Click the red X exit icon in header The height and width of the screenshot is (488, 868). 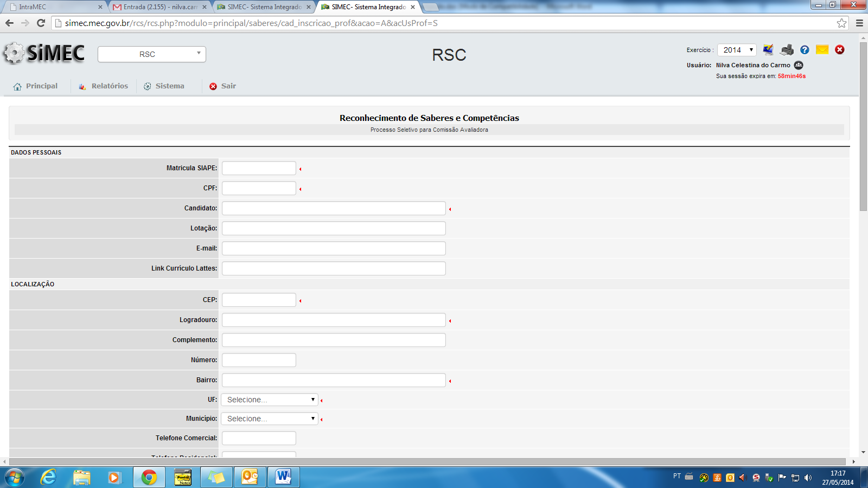coord(840,50)
